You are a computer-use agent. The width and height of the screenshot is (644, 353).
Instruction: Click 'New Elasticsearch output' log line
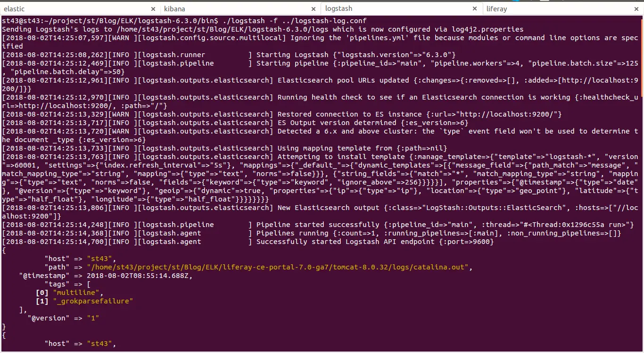coord(320,212)
